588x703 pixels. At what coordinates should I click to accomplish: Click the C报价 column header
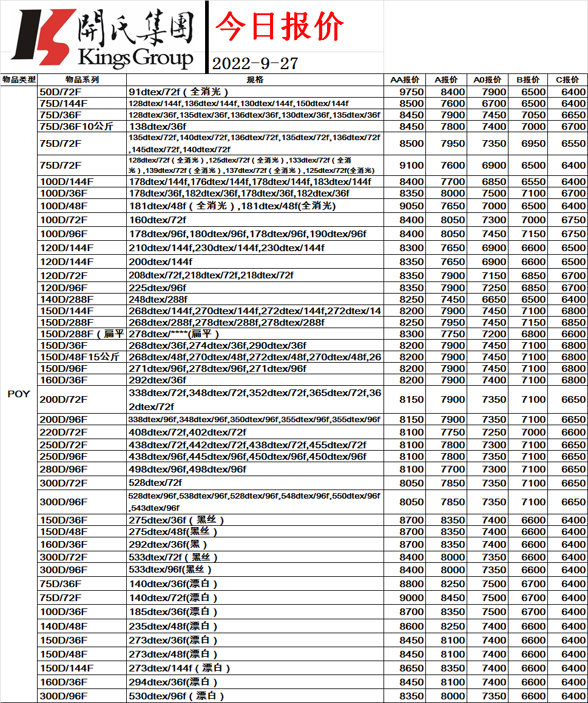[567, 79]
